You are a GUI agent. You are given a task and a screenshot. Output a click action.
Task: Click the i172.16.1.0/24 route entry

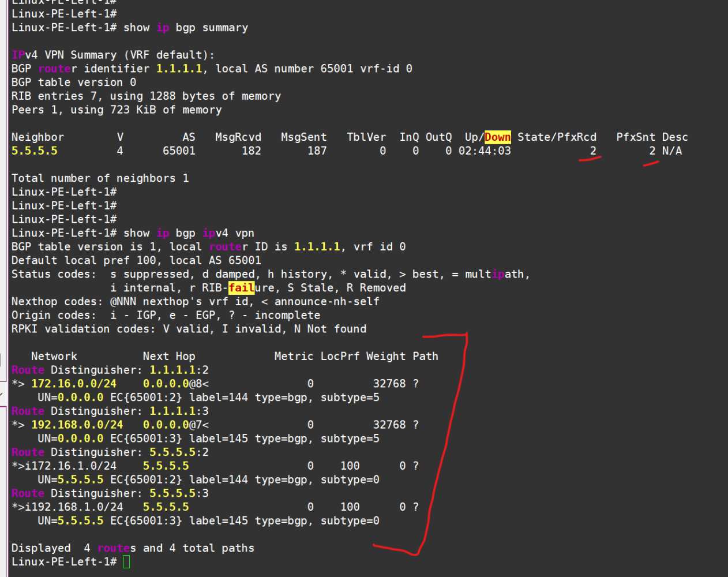point(71,466)
